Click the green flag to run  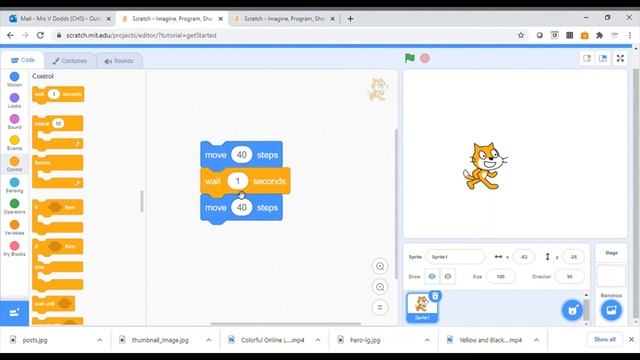pos(410,58)
